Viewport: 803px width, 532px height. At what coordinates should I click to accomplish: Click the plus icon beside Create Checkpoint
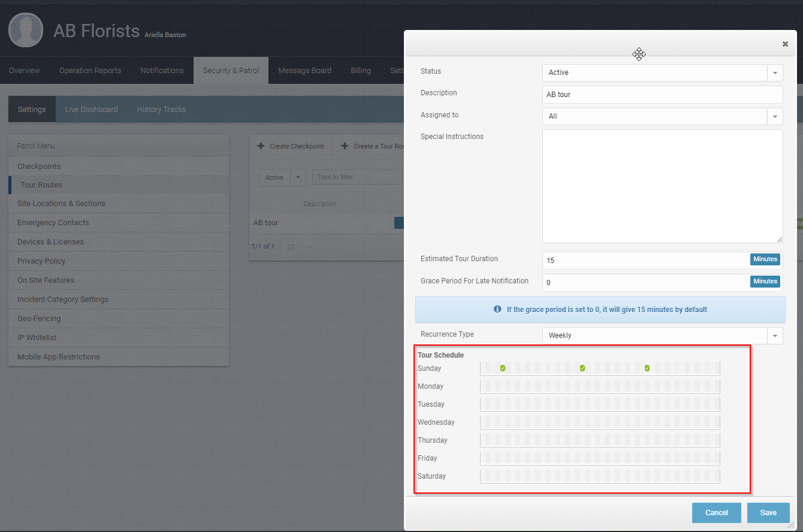[x=260, y=146]
